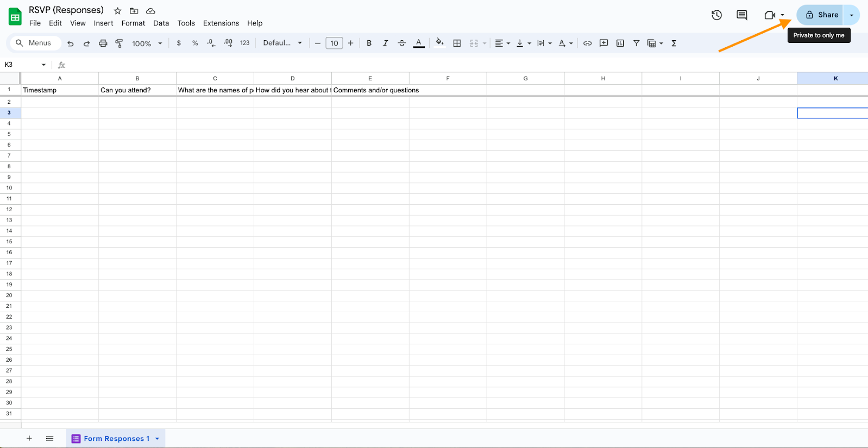Toggle bold formatting
The image size is (868, 448).
pyautogui.click(x=369, y=43)
